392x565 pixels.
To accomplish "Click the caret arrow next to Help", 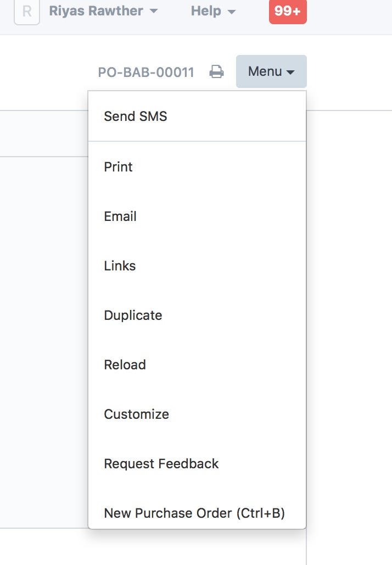I will [232, 12].
